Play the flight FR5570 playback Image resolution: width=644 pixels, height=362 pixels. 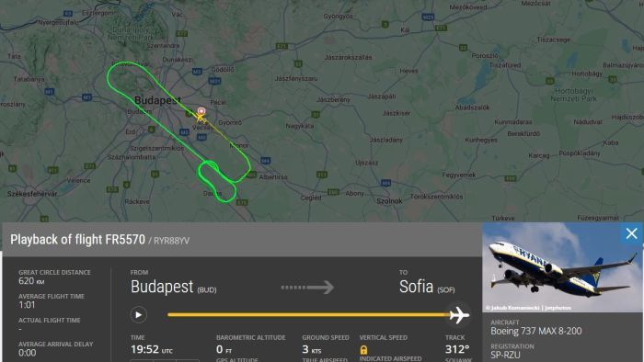(x=138, y=315)
